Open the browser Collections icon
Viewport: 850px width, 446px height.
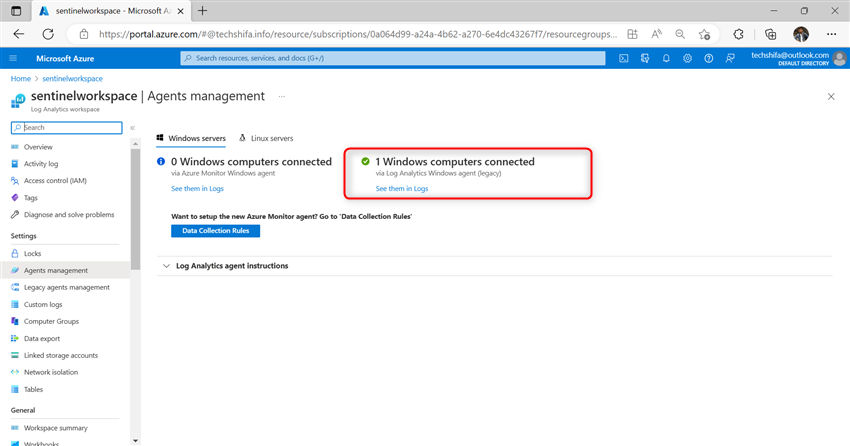770,34
